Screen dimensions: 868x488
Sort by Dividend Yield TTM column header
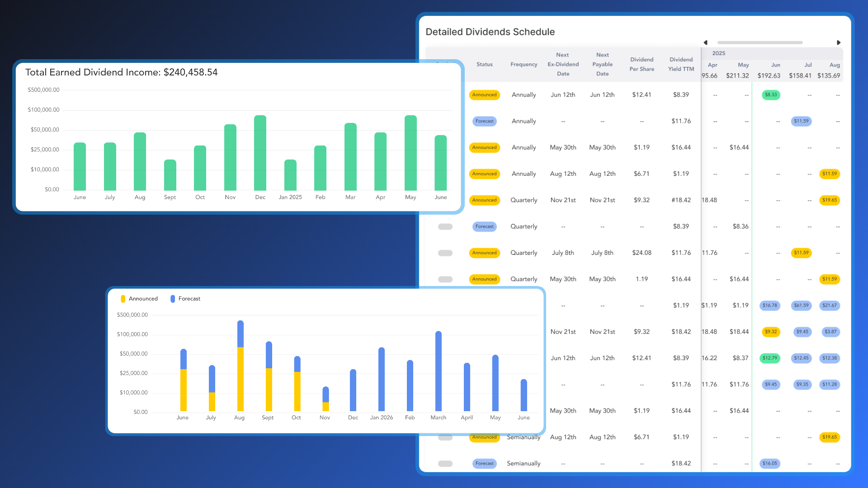pyautogui.click(x=681, y=64)
